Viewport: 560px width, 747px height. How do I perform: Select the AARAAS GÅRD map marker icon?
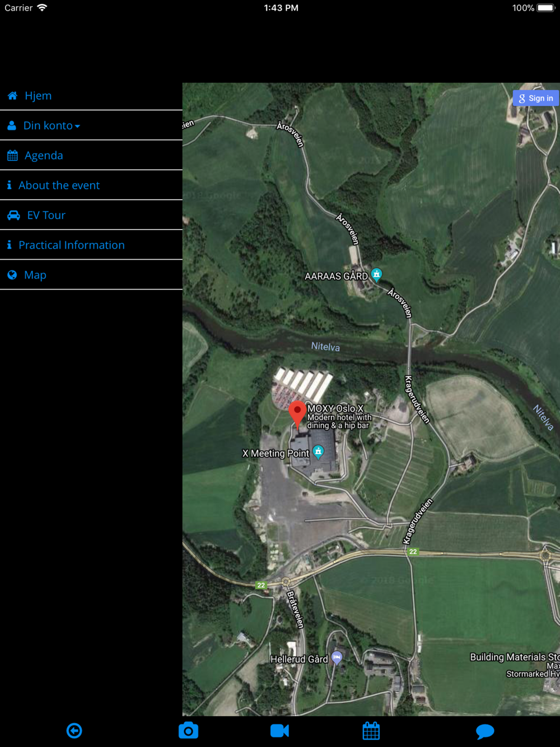[377, 274]
